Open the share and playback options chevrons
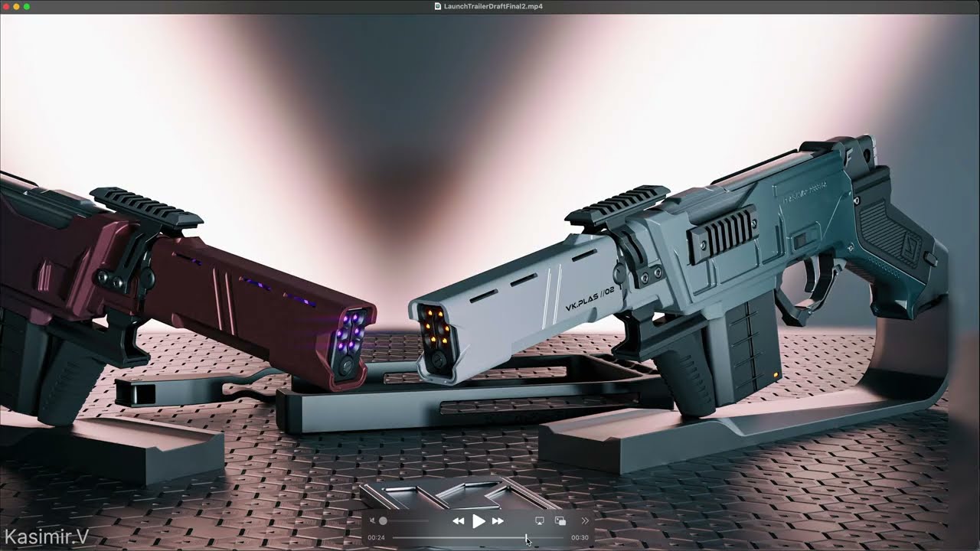The image size is (980, 551). tap(585, 521)
